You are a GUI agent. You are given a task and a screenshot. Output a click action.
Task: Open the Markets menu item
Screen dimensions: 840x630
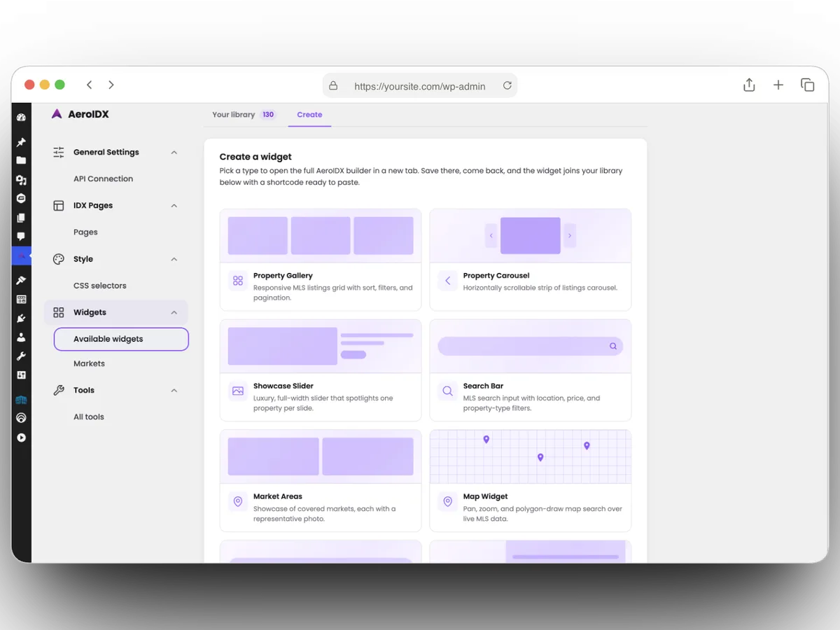89,363
